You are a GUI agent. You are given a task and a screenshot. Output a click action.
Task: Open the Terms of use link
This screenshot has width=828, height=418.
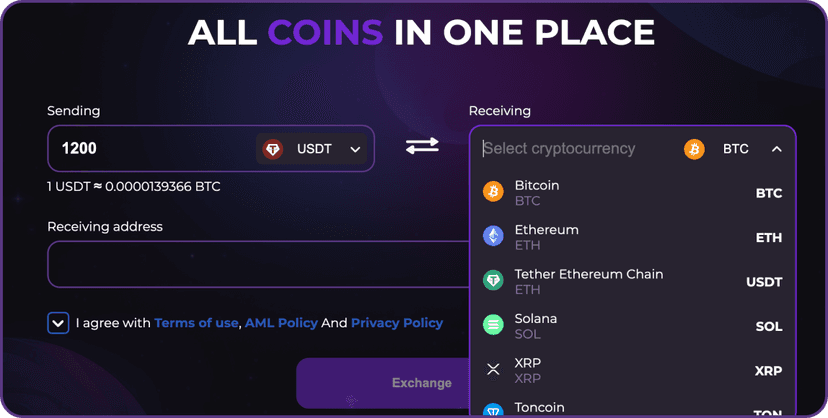[196, 323]
